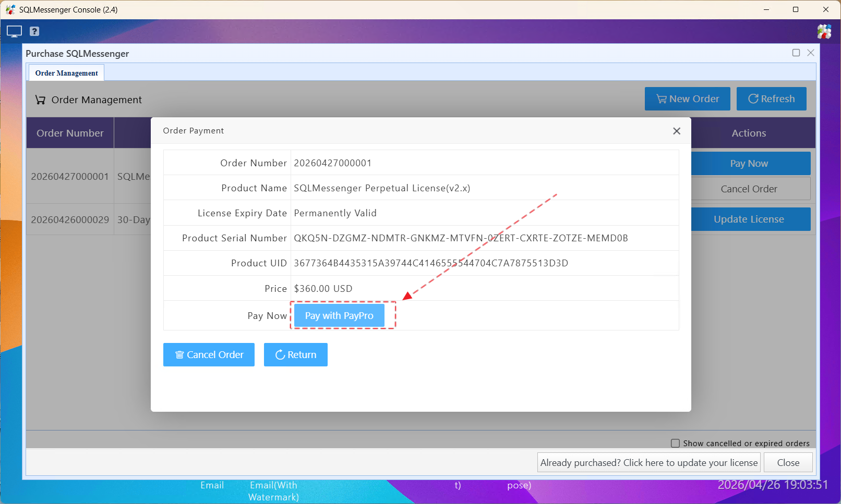Click the $360.00 USD price value
This screenshot has width=841, height=504.
[323, 289]
